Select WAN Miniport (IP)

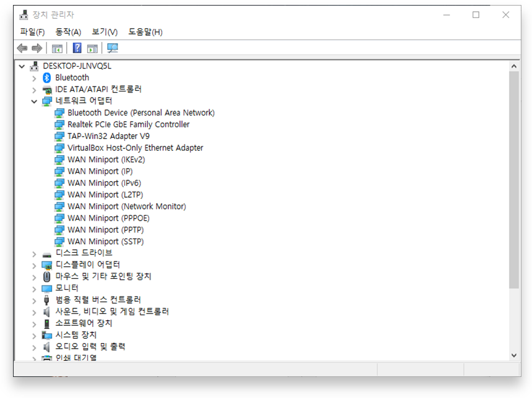pyautogui.click(x=100, y=171)
